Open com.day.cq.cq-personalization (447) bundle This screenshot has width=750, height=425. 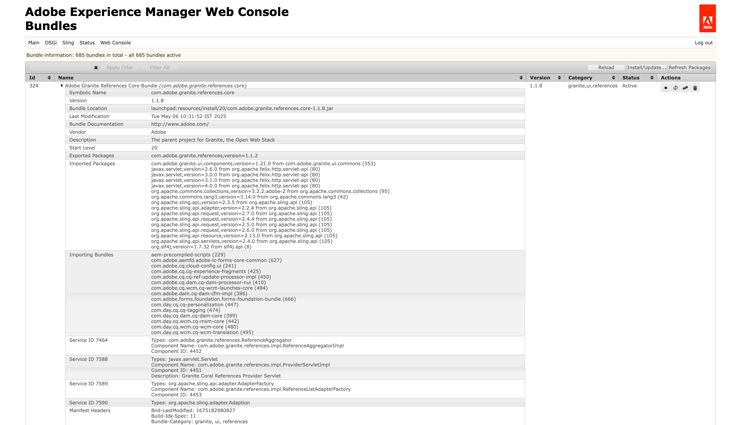coord(195,305)
